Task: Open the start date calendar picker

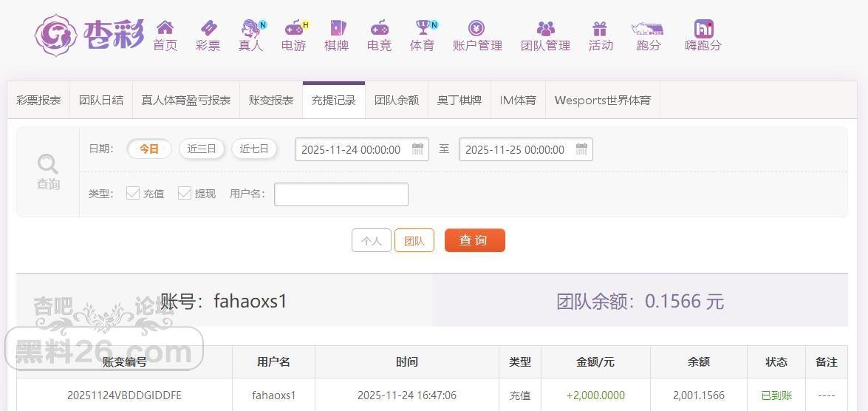Action: coord(417,149)
